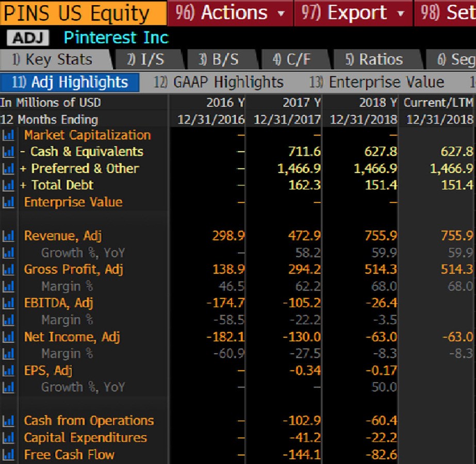Open the Settings menu button
Viewport: 476px width, 464px height.
point(445,13)
